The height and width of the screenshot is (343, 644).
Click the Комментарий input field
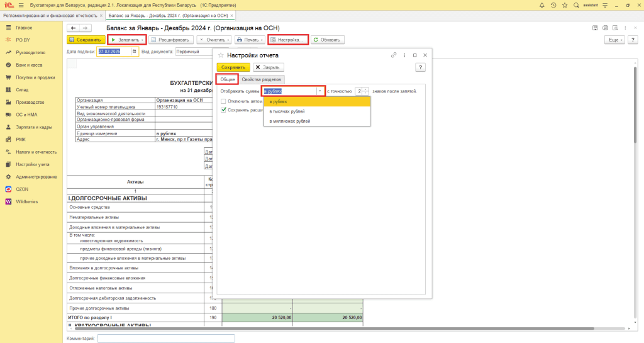point(166,339)
